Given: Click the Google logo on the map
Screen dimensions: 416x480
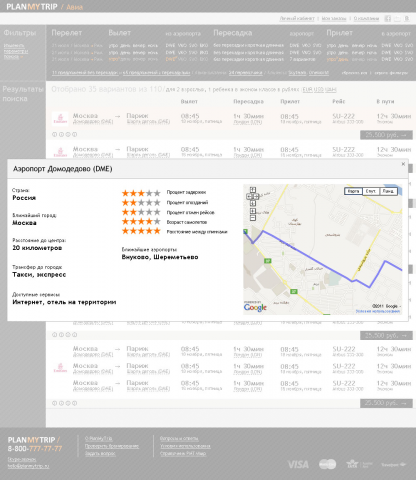Looking at the screenshot, I should click(x=255, y=307).
